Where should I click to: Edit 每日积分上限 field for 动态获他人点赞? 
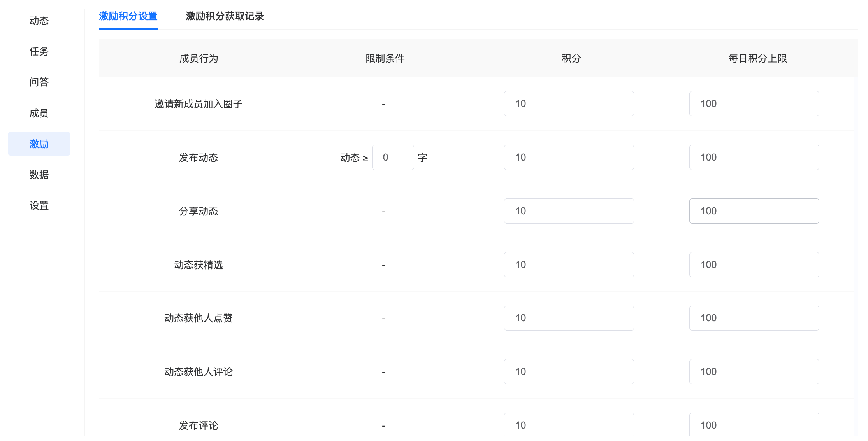(754, 318)
